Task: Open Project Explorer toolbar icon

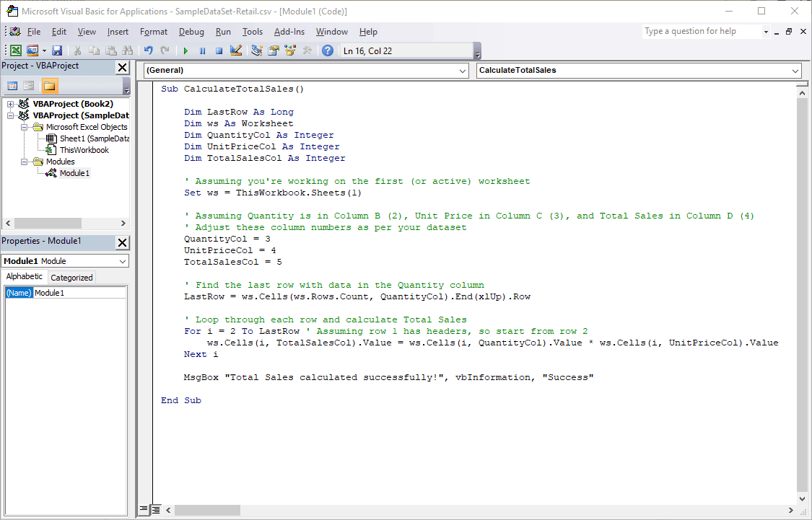Action: coord(257,50)
